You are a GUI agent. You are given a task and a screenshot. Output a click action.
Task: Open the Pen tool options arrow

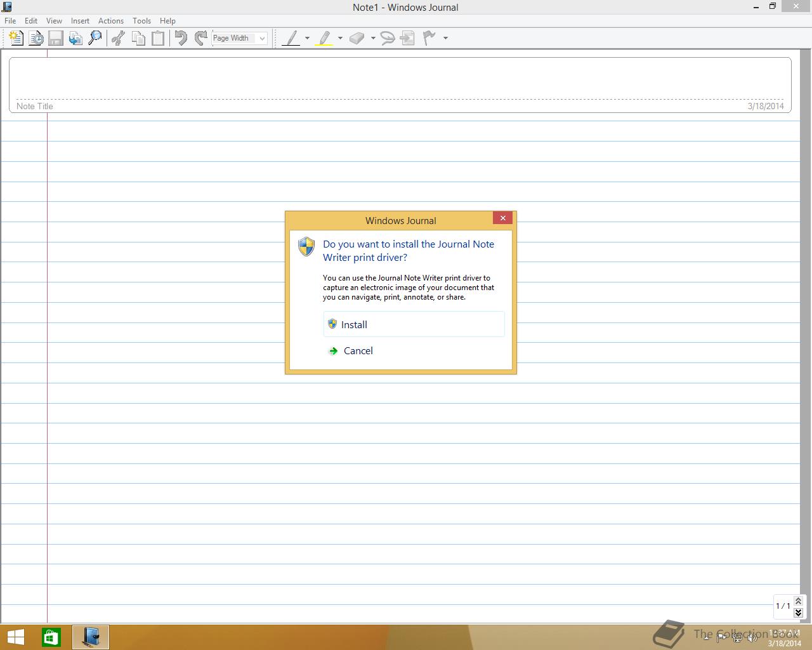click(x=307, y=38)
